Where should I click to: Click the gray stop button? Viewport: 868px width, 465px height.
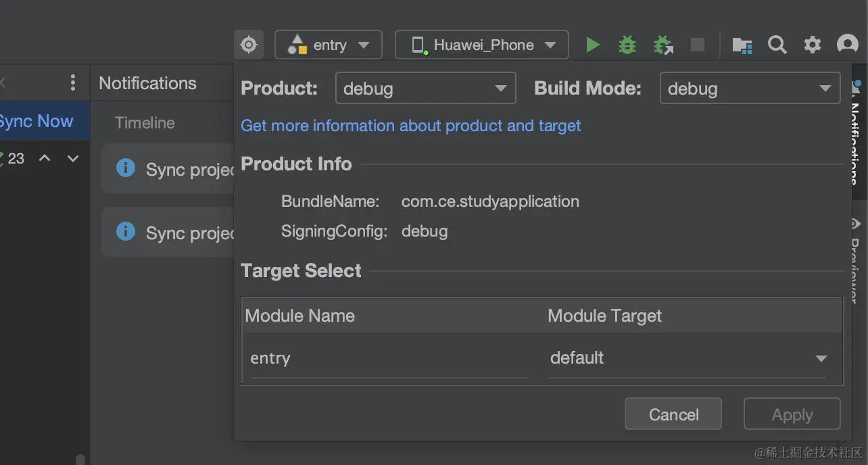click(697, 45)
